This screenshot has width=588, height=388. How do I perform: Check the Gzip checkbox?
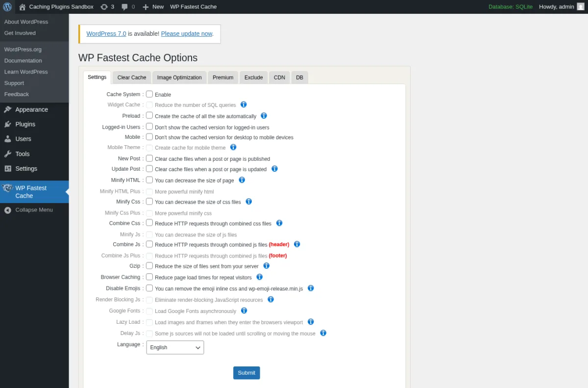coord(149,265)
